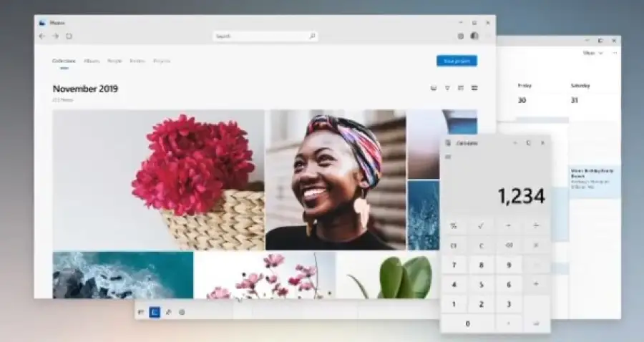
Task: Click the filter funnel icon
Action: [447, 88]
